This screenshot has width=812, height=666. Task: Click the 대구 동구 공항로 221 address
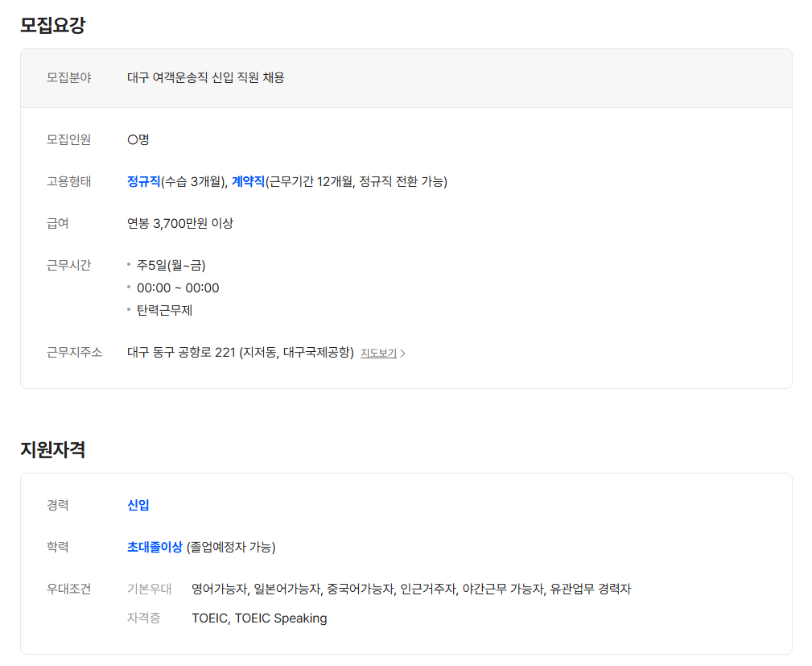tap(240, 352)
